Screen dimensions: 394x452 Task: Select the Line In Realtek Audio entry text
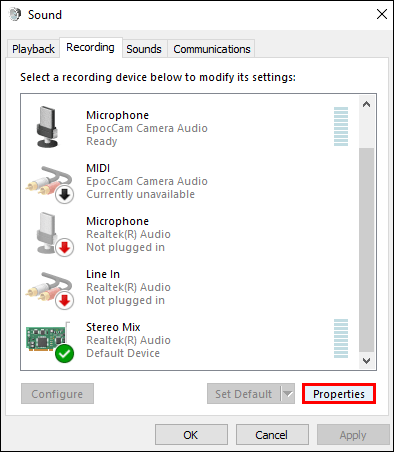[x=128, y=287]
